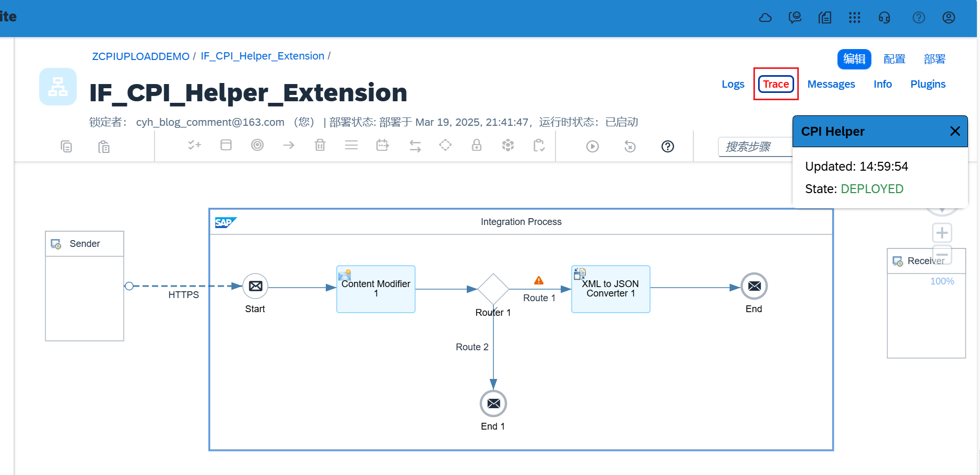Viewport: 980px width, 475px height.
Task: Click the paste clipboard icon
Action: click(x=104, y=147)
